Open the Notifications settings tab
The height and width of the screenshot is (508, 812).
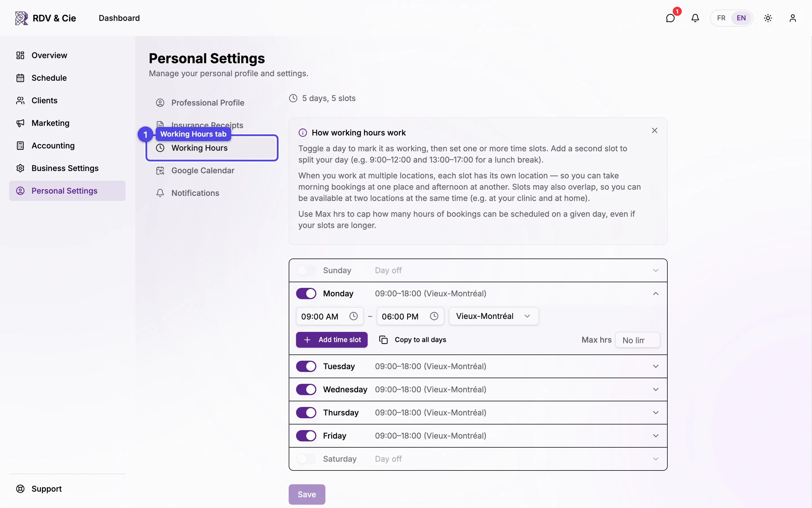[212, 193]
